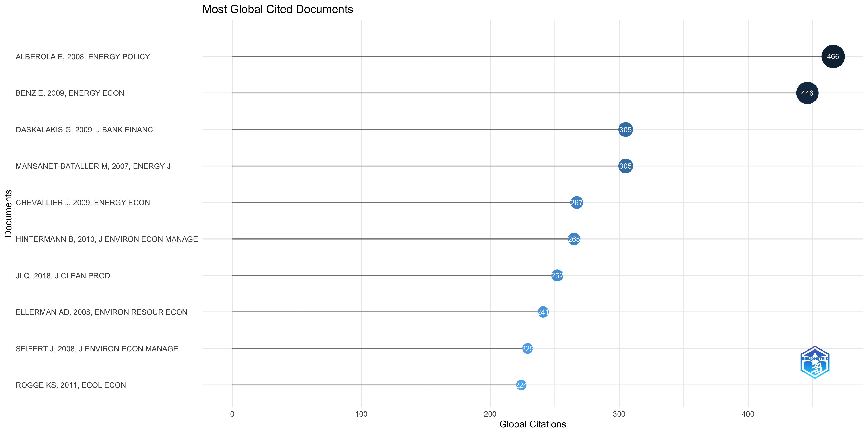The image size is (868, 434).
Task: Click the Global Citations axis title
Action: (x=532, y=424)
